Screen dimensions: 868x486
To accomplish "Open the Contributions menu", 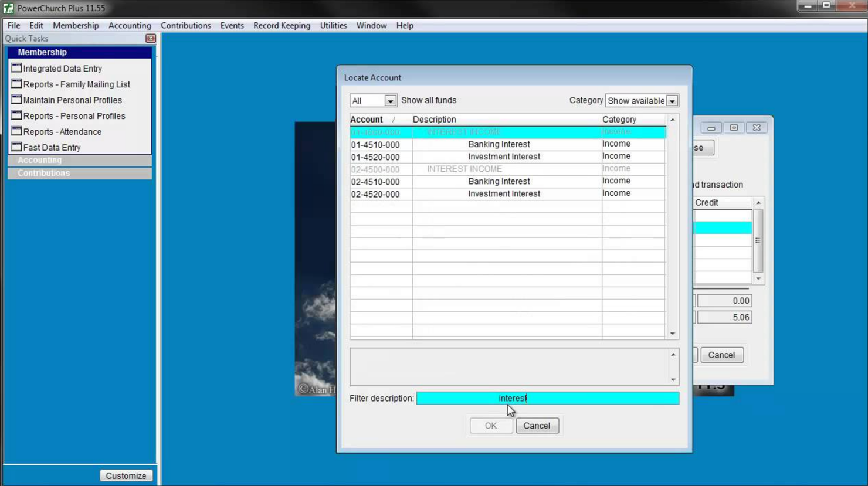I will 186,25.
